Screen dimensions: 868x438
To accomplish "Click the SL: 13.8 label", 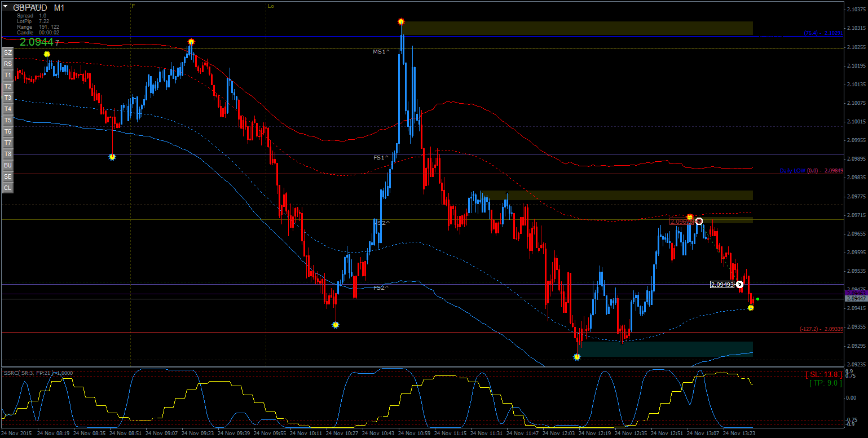I will click(823, 374).
